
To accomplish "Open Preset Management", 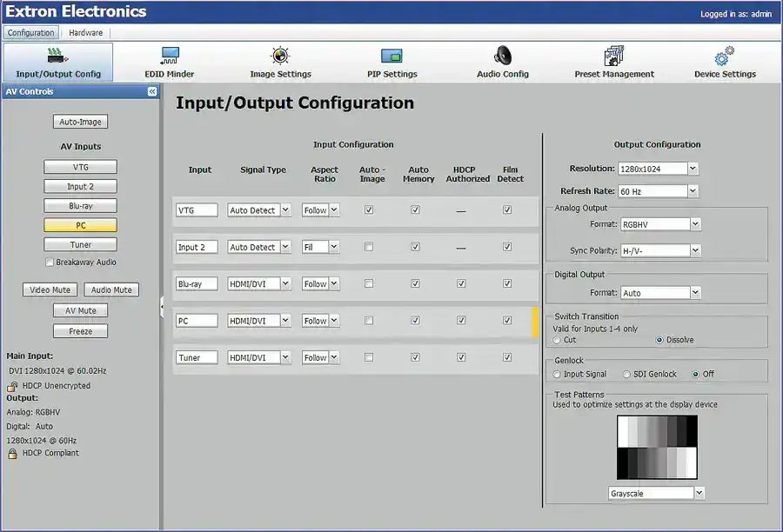I will click(614, 63).
